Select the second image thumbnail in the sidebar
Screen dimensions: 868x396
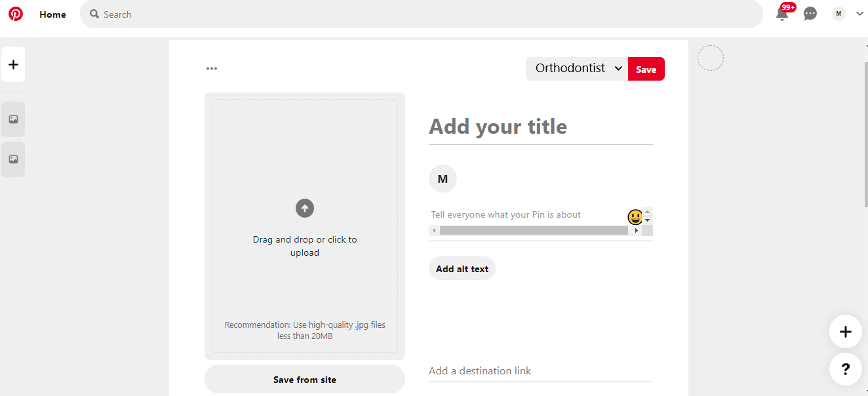pos(13,159)
